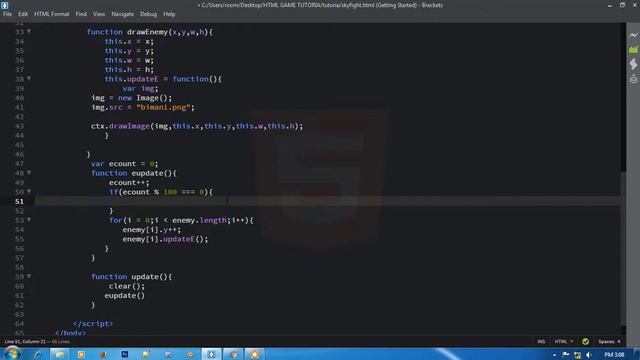Click the indent size number 4 in the status bar
Image resolution: width=640 pixels, height=360 pixels.
[x=619, y=342]
